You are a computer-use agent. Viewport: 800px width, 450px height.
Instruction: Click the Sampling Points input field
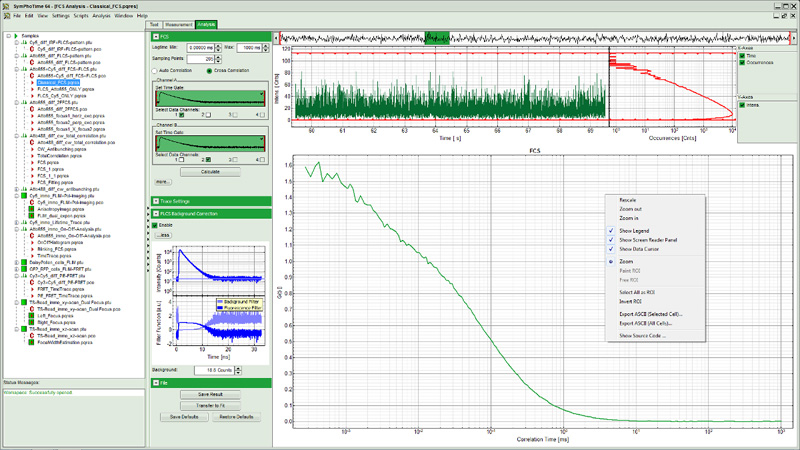pos(201,59)
